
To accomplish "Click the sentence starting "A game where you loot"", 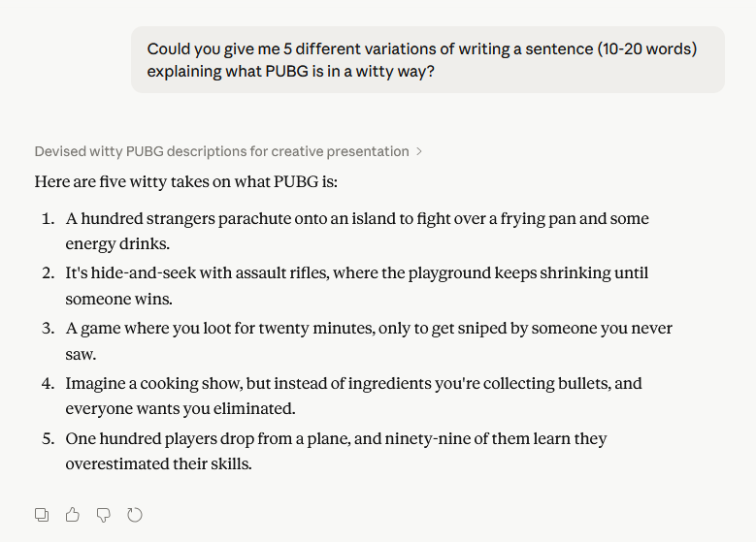I will [369, 329].
